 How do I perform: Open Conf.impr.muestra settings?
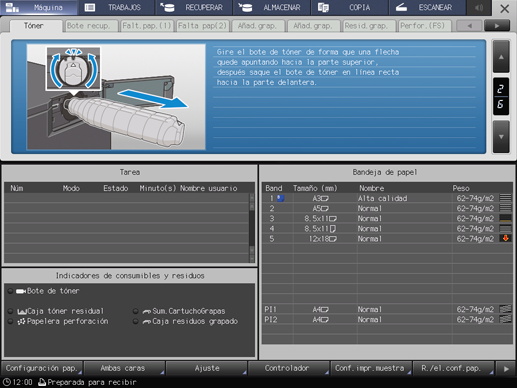click(x=371, y=368)
